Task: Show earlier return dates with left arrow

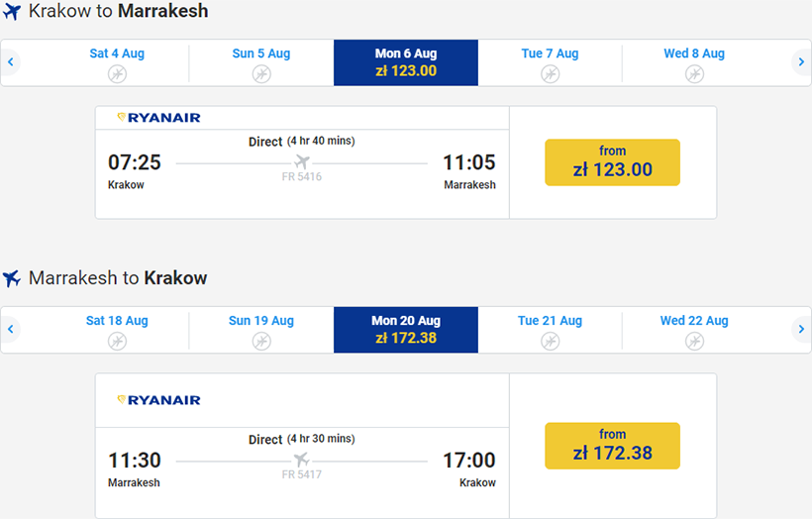Action: tap(11, 329)
